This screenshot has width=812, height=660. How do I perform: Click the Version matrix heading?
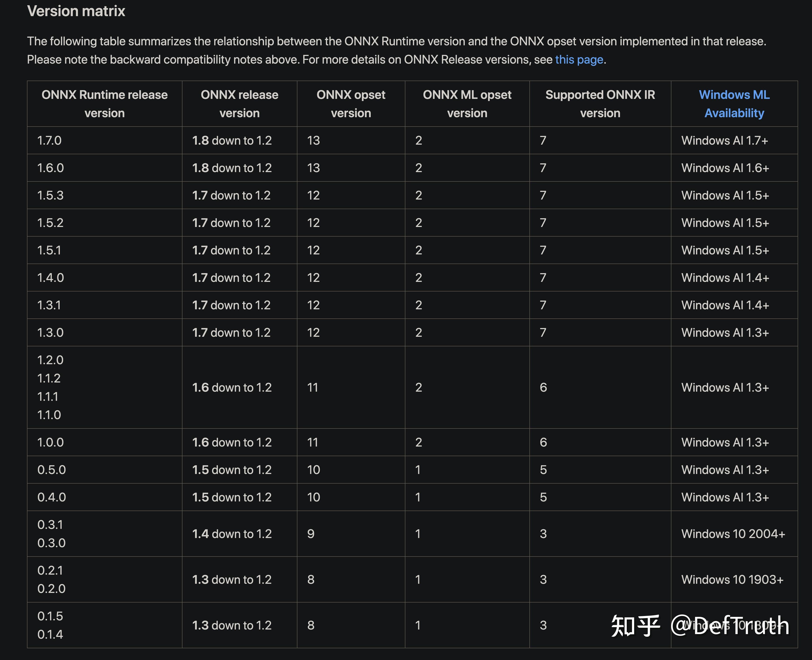(76, 11)
